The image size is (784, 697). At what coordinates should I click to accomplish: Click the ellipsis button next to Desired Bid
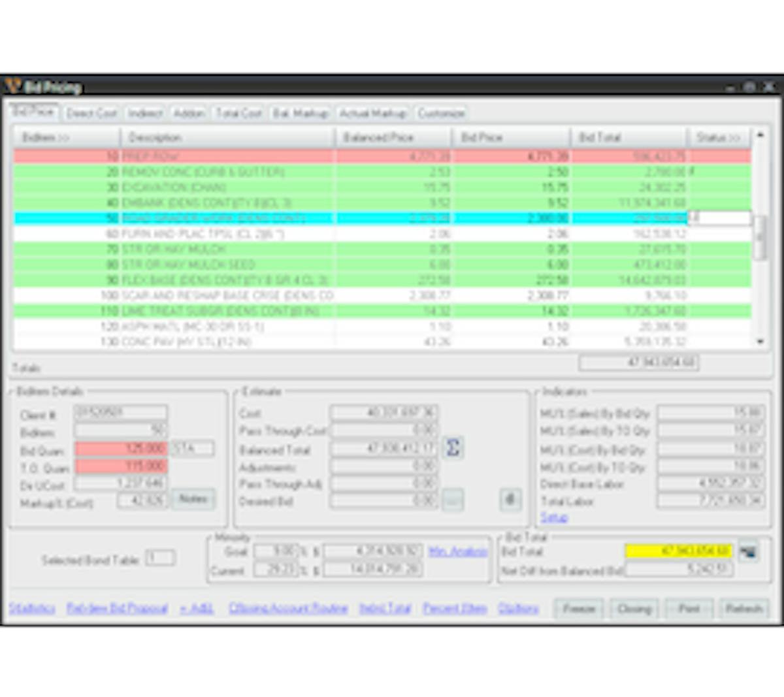[x=452, y=500]
